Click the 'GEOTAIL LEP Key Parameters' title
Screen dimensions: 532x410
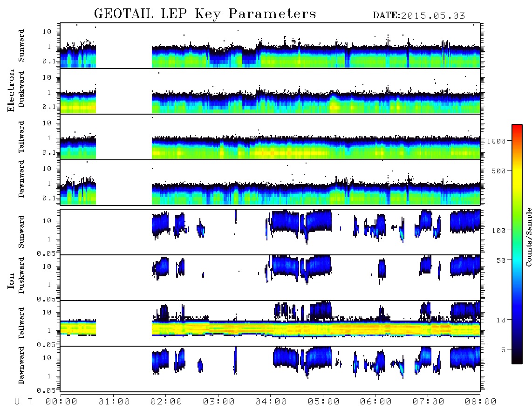(x=205, y=14)
